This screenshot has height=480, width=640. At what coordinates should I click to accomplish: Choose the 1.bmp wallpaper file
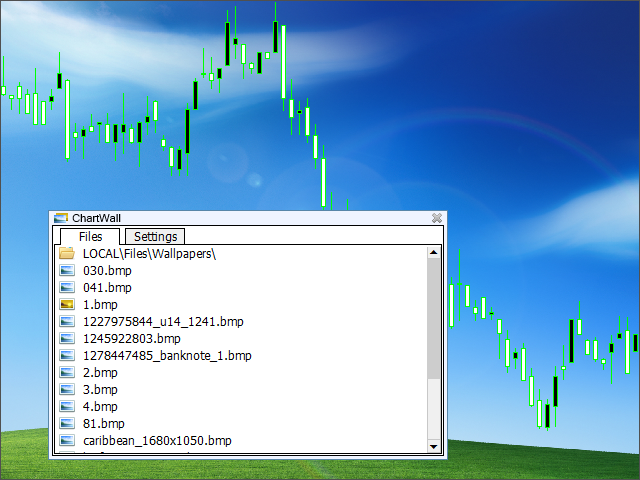pyautogui.click(x=100, y=305)
